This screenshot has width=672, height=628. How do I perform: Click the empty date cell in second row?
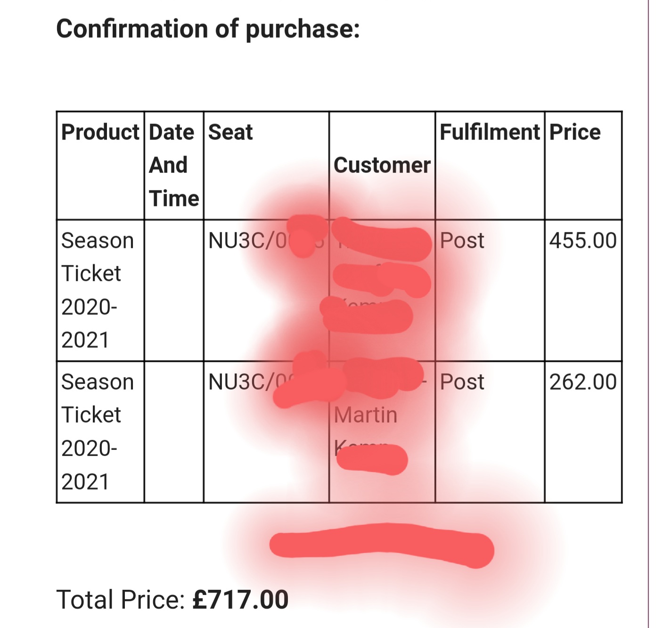coord(174,432)
